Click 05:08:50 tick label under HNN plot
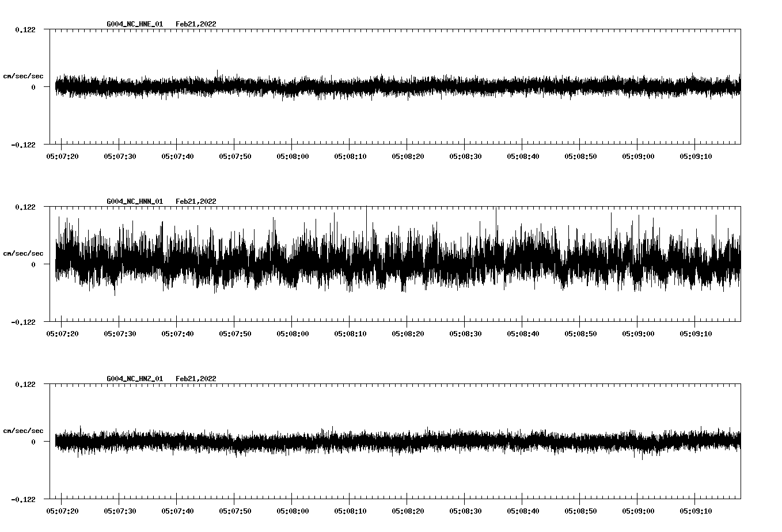This screenshot has width=782, height=532. point(580,333)
